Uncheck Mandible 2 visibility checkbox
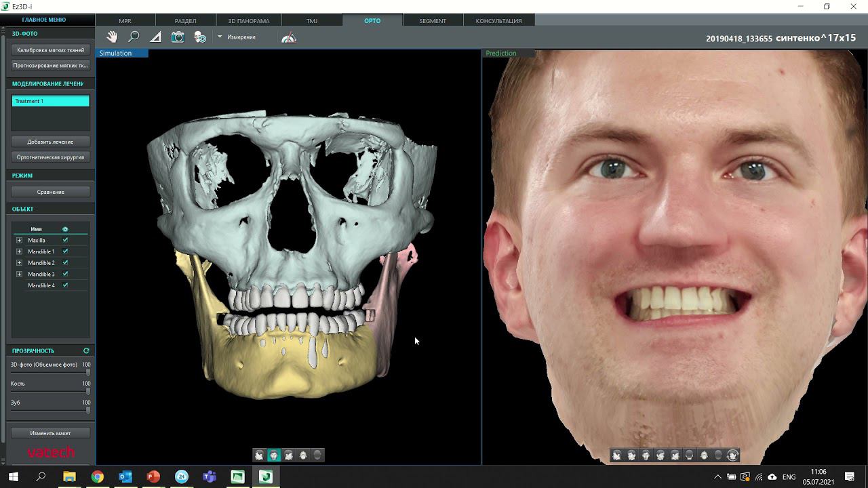Image resolution: width=868 pixels, height=488 pixels. (x=65, y=262)
